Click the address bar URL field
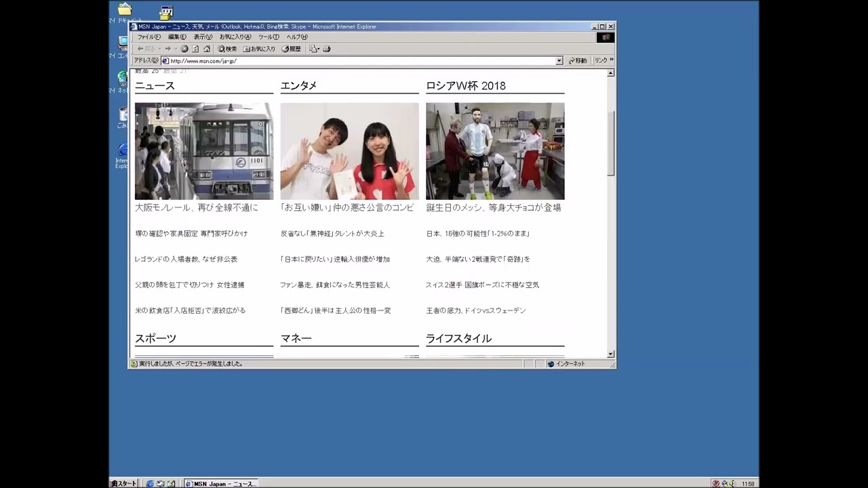 click(362, 61)
